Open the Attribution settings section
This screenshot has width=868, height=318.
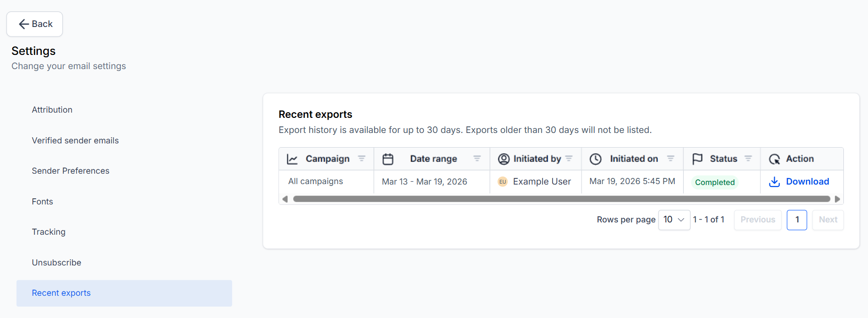(x=52, y=110)
